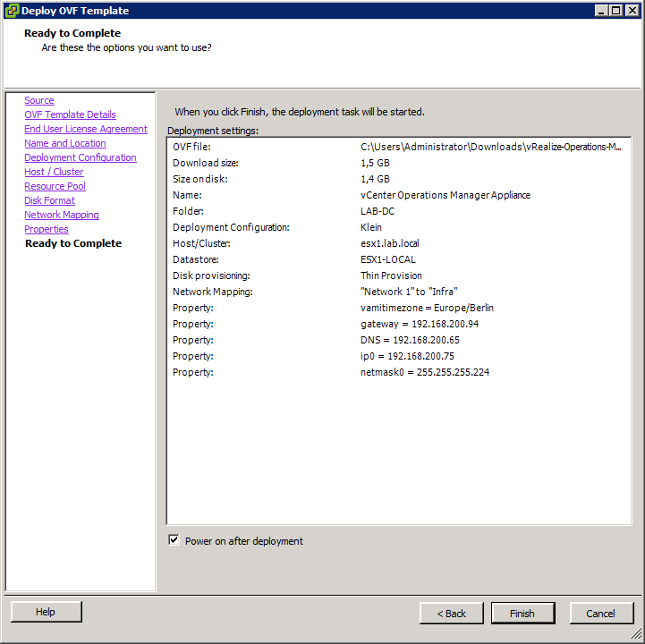Click the Back button
The image size is (645, 644).
451,614
